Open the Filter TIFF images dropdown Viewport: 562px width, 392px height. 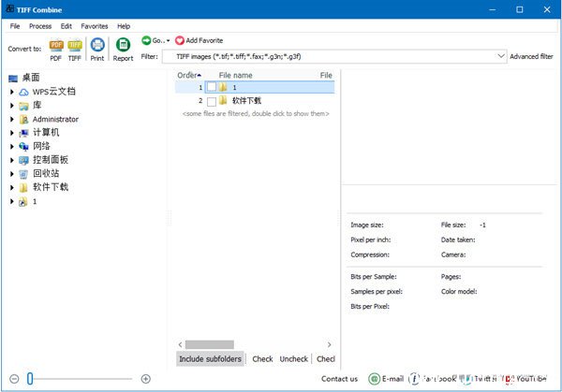501,57
